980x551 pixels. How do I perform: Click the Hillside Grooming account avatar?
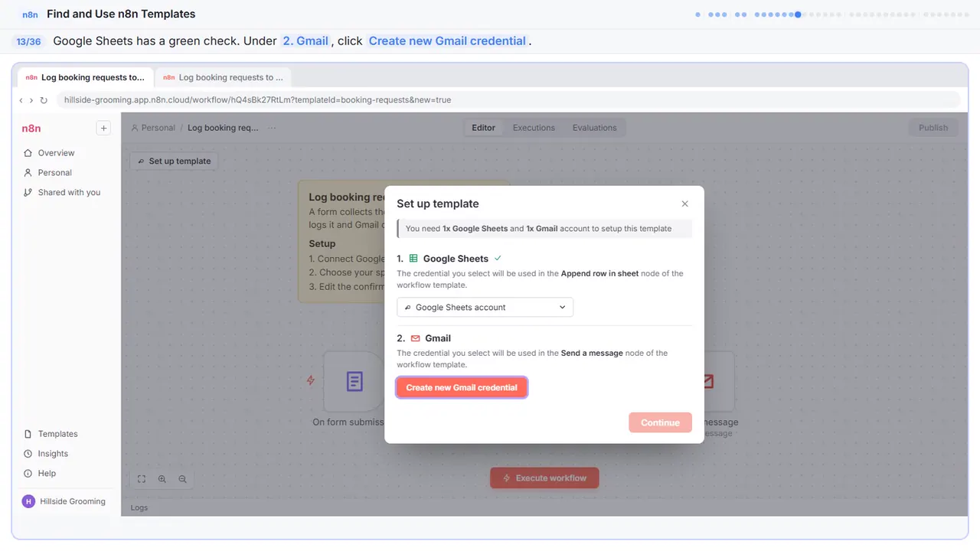click(x=28, y=501)
